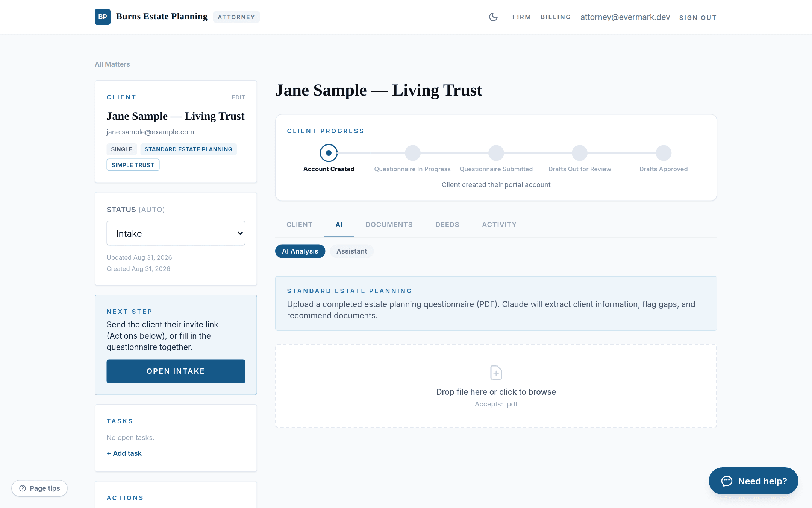812x508 pixels.
Task: Click the Drafts Approved step circle
Action: (x=664, y=153)
